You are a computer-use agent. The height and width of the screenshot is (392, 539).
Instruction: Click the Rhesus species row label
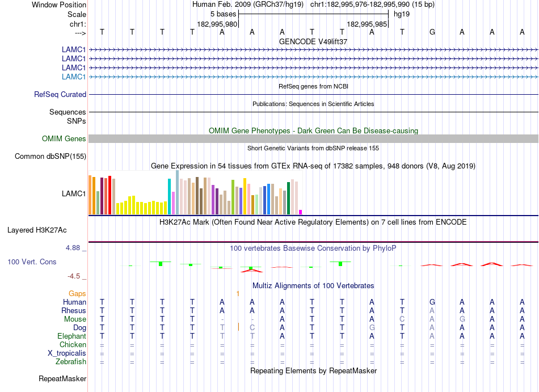[74, 310]
